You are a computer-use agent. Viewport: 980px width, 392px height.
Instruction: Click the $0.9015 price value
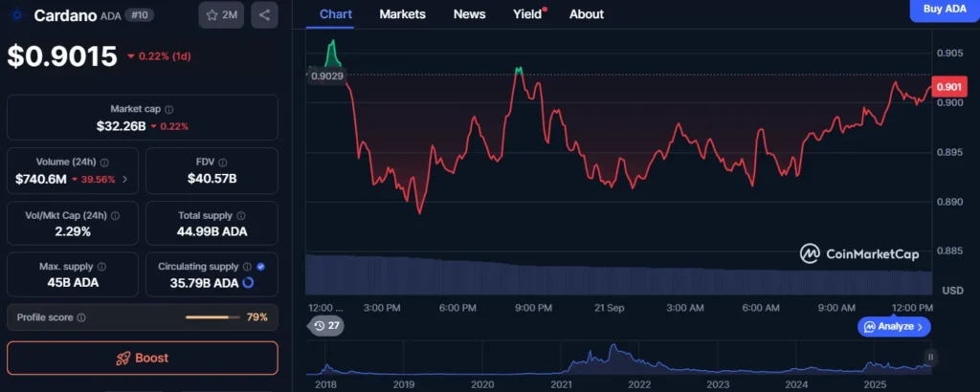click(62, 56)
